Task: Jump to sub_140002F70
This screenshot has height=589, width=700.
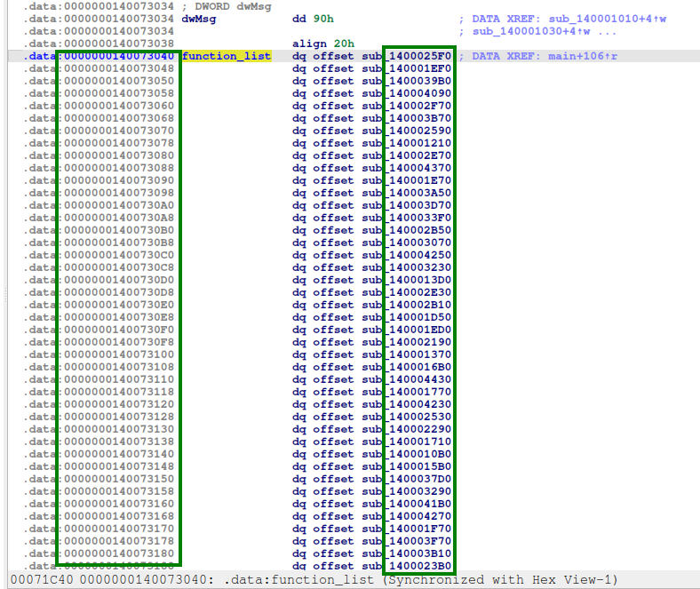Action: pos(407,106)
